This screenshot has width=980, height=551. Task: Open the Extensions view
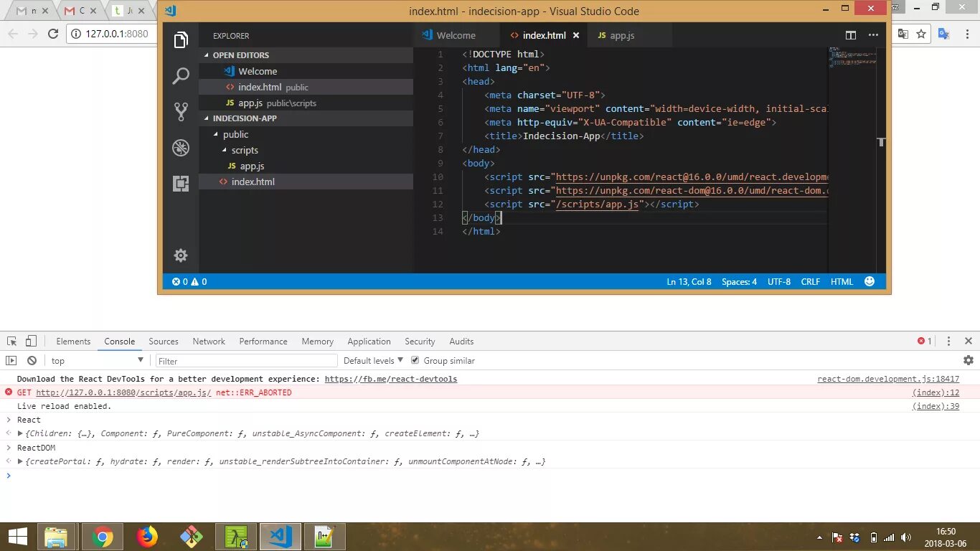tap(181, 183)
